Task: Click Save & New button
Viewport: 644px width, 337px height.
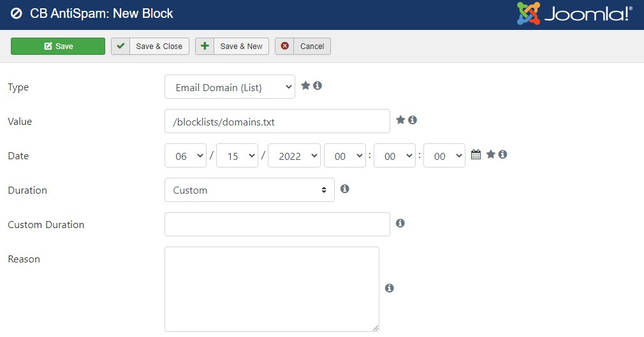Action: [232, 46]
